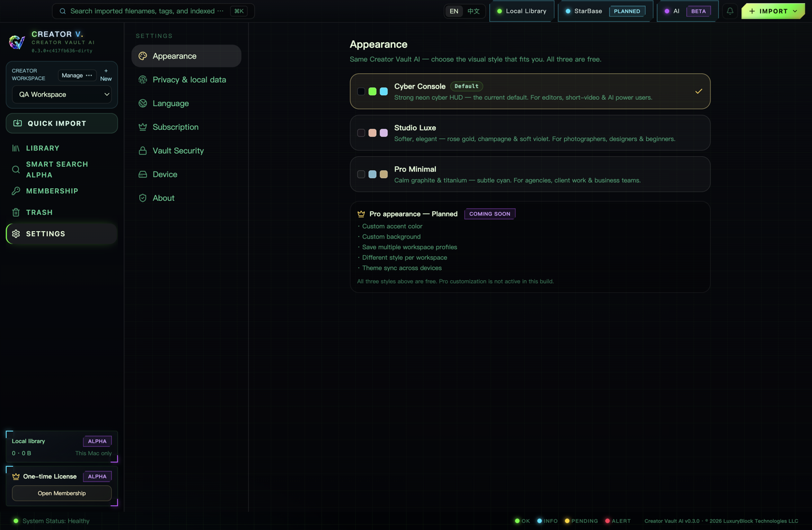
Task: Open Privacy & local data settings
Action: [x=187, y=79]
